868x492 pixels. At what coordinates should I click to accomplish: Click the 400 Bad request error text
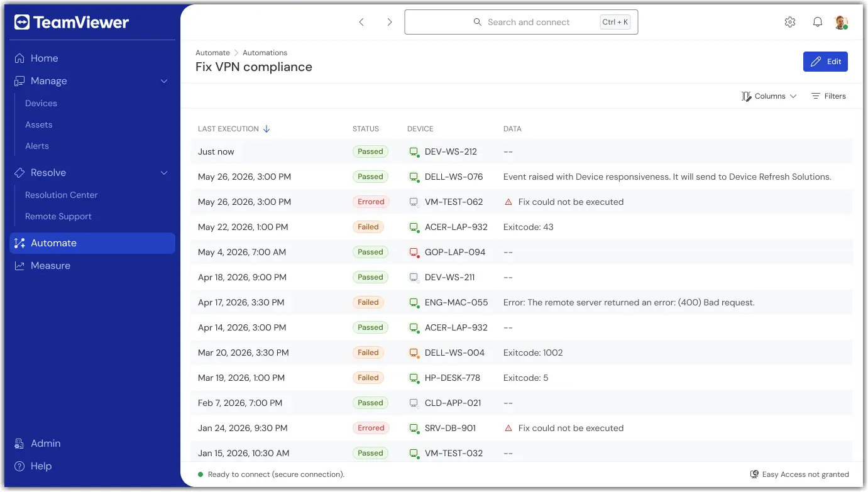pyautogui.click(x=629, y=302)
